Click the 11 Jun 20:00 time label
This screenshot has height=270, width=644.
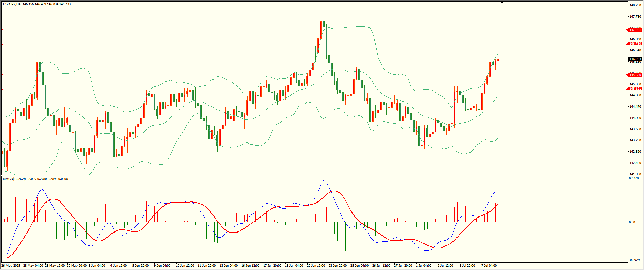point(207,266)
